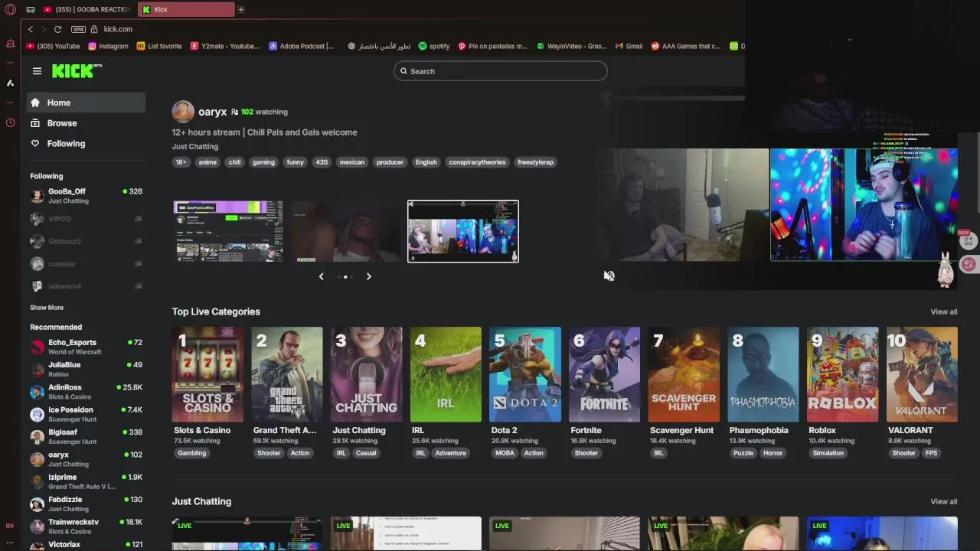Open Scavenger Hunt category card
Viewport: 980px width, 551px height.
tap(684, 374)
